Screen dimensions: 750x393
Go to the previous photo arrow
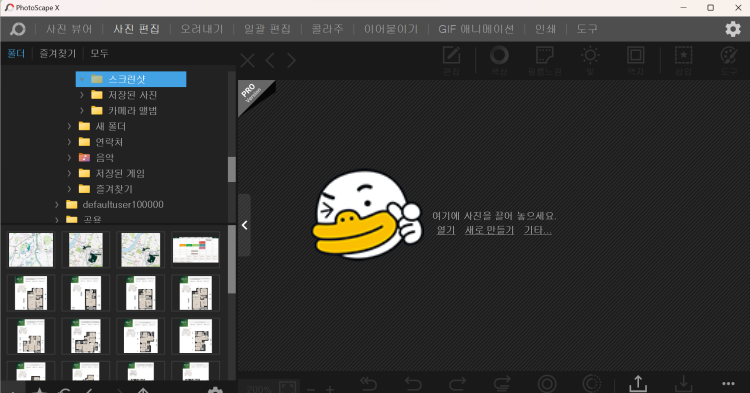coord(270,61)
